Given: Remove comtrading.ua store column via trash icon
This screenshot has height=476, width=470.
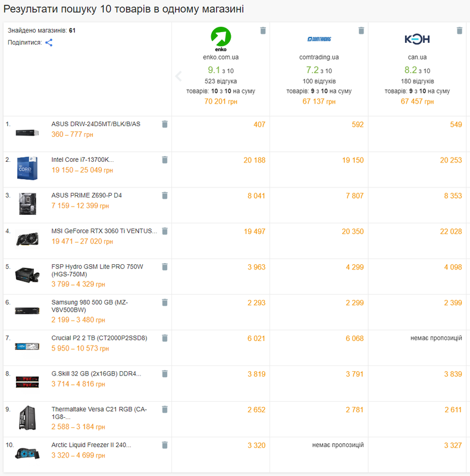Looking at the screenshot, I should pos(361,30).
